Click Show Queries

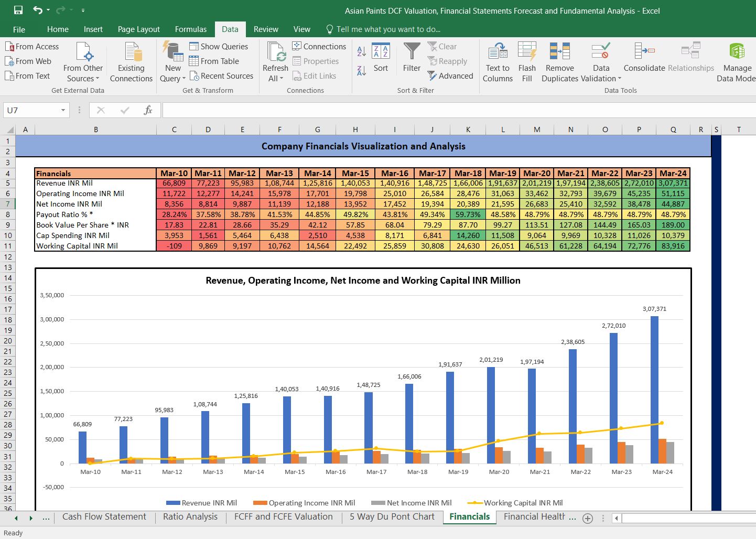pyautogui.click(x=219, y=46)
